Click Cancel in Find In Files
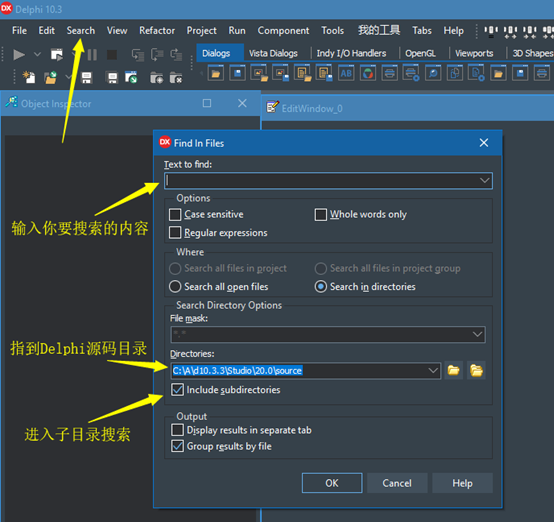This screenshot has width=554, height=522. [x=397, y=483]
